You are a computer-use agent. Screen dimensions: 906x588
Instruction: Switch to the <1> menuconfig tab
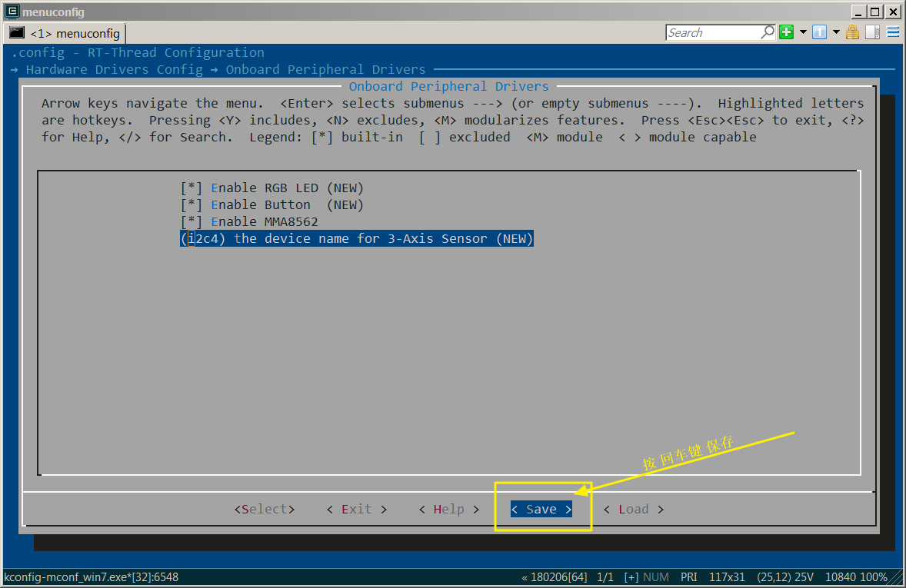[65, 33]
